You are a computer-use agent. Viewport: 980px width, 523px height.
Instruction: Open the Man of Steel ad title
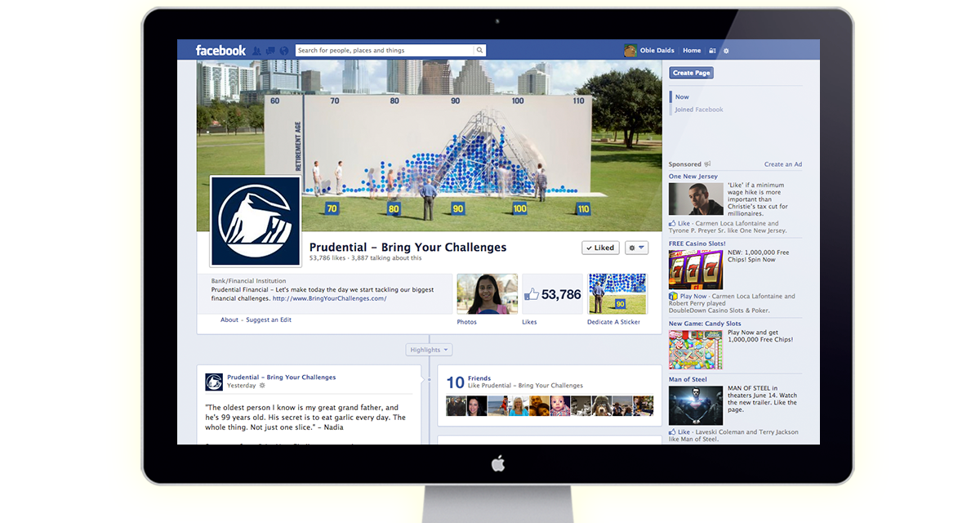pos(688,379)
